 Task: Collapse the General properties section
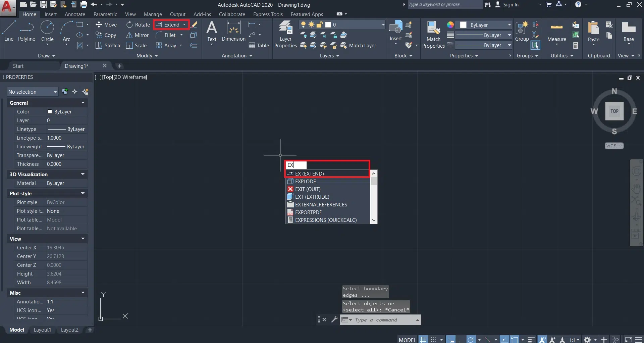point(83,103)
